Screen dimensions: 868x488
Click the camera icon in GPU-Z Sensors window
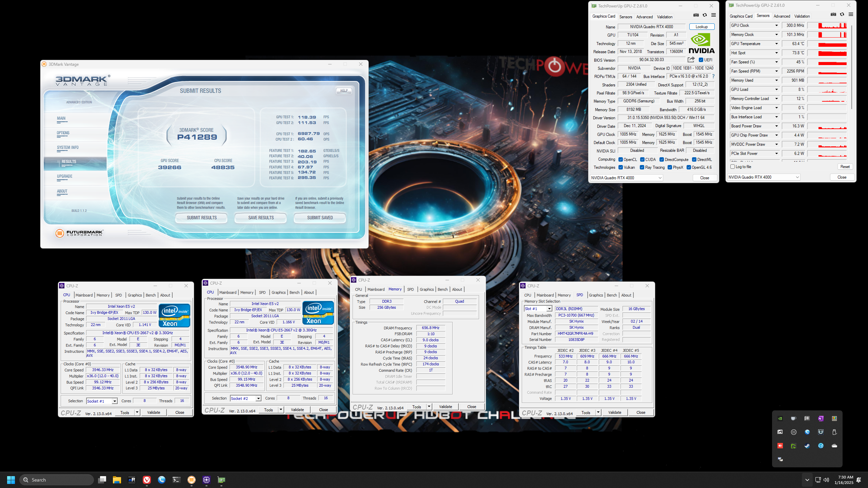[833, 14]
